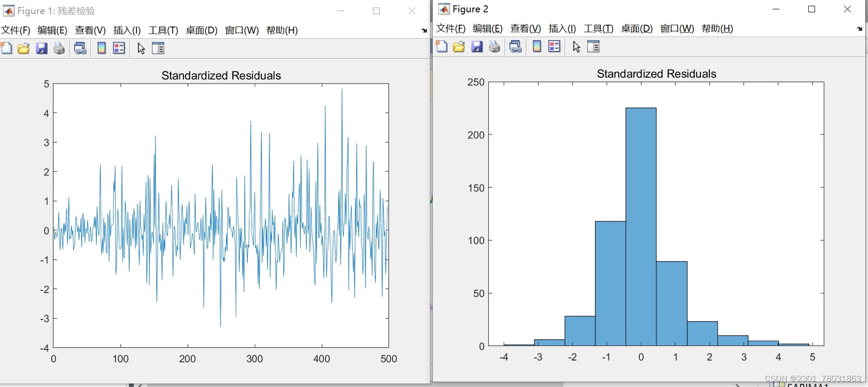Select the tallest histogram bar in Figure 2
868x387 pixels.
pyautogui.click(x=641, y=227)
